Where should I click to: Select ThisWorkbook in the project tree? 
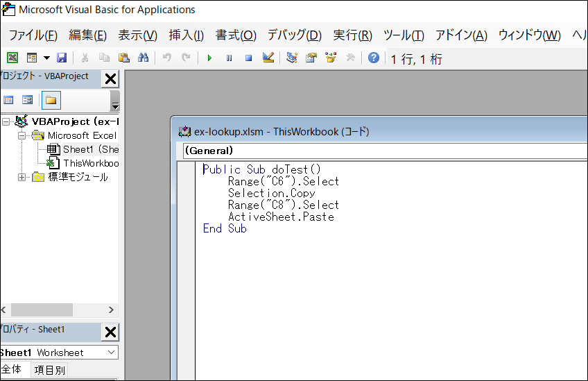tap(91, 163)
